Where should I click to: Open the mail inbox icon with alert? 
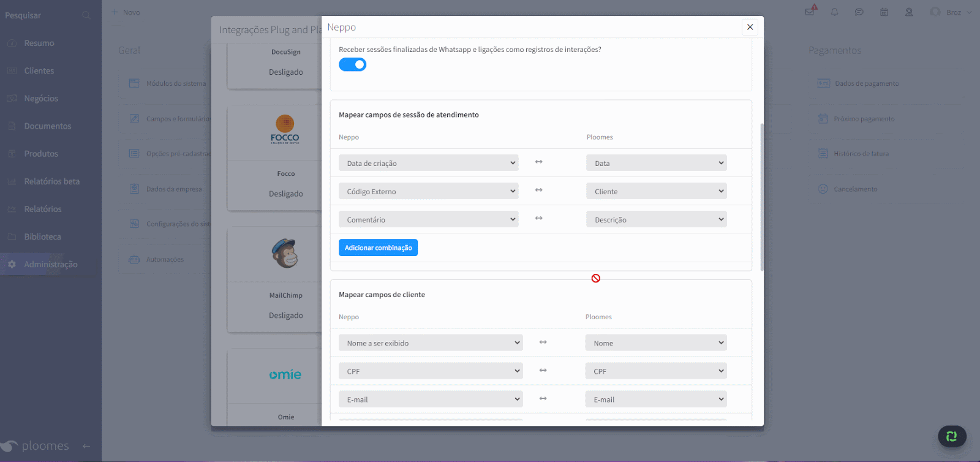coord(810,12)
